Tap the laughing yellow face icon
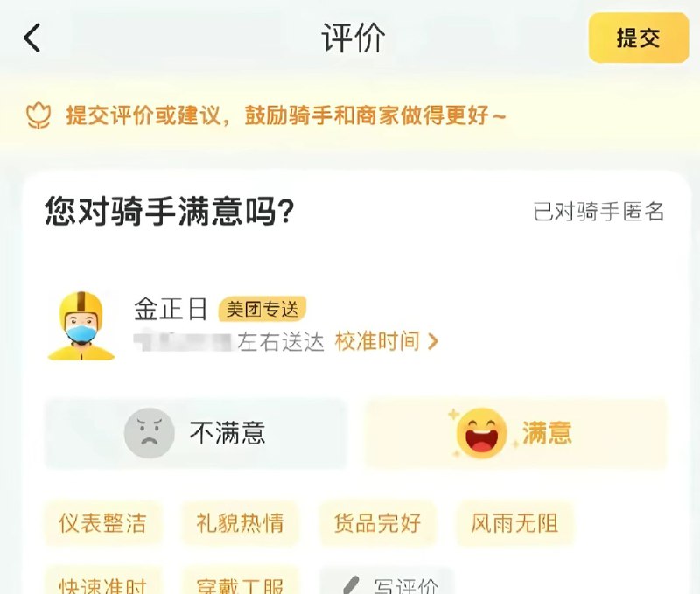Viewport: 700px width, 594px height. 482,433
